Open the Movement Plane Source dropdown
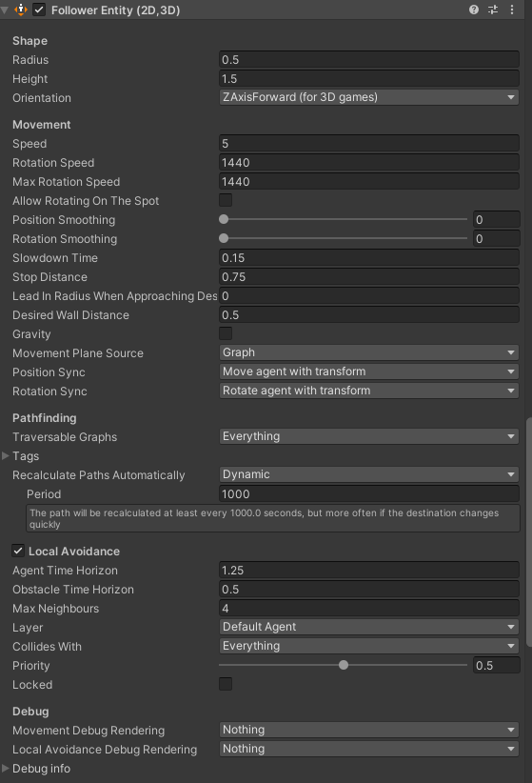 pos(369,352)
